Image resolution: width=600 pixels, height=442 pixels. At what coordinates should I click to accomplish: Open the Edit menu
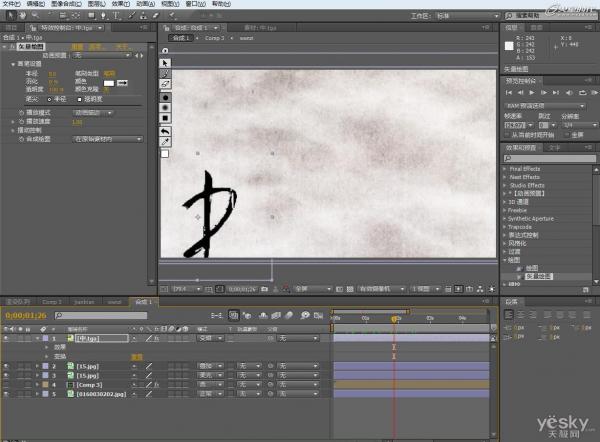[35, 4]
